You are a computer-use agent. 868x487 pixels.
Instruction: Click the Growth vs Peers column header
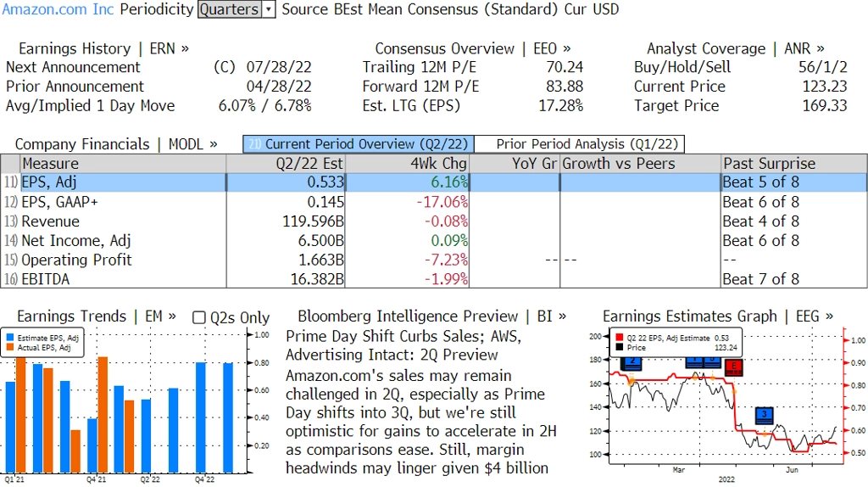point(641,164)
